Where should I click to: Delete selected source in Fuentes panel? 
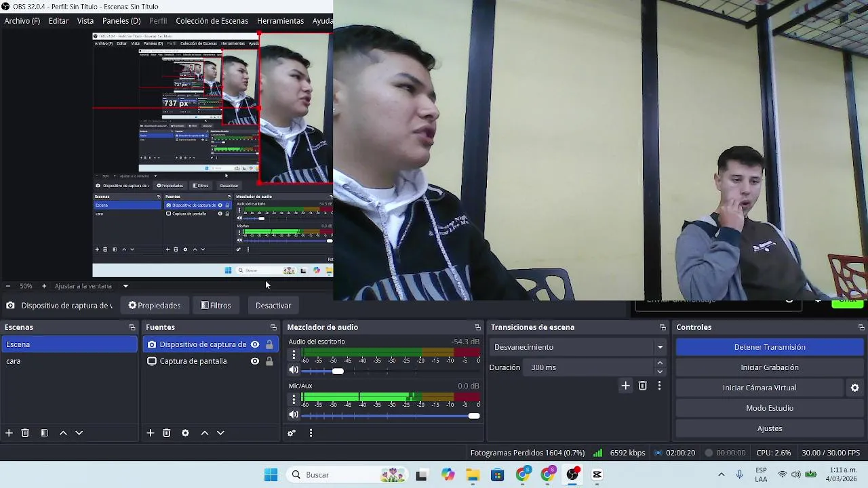[x=166, y=433]
